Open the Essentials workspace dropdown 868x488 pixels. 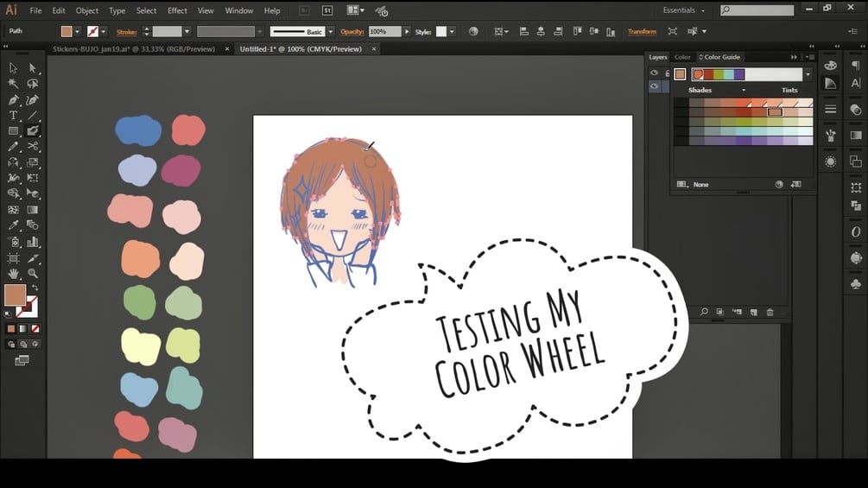684,10
